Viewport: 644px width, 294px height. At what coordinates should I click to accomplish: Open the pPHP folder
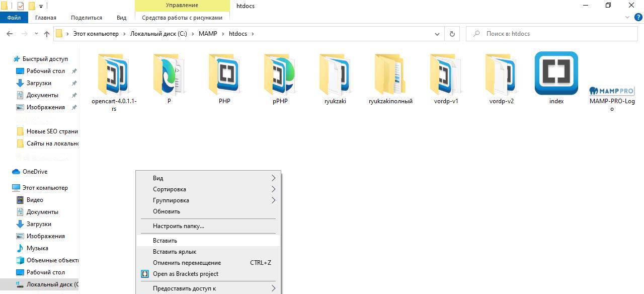(x=280, y=76)
